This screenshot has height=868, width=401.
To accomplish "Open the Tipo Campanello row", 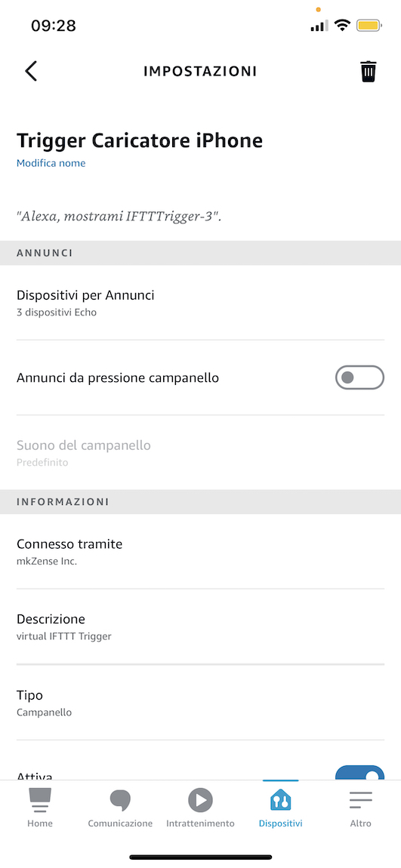I will click(x=201, y=703).
